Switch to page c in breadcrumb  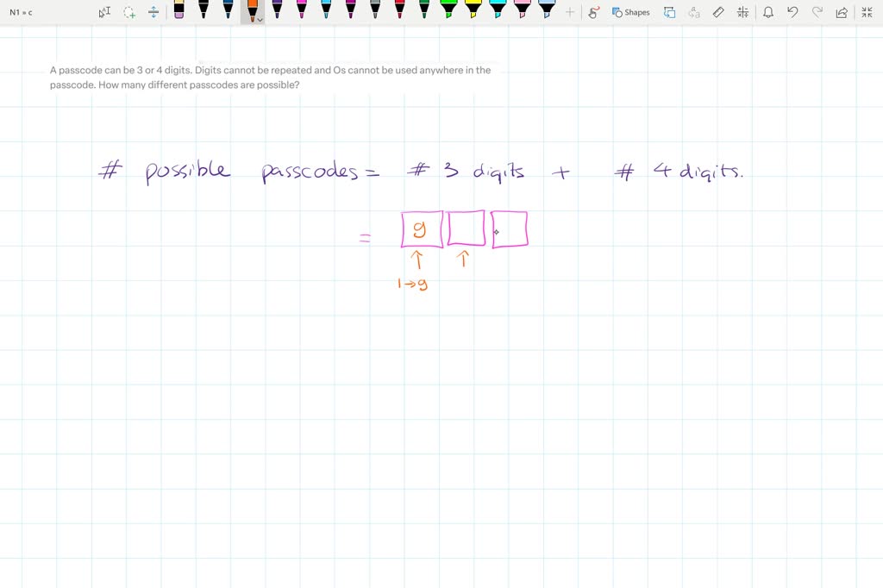tap(31, 12)
